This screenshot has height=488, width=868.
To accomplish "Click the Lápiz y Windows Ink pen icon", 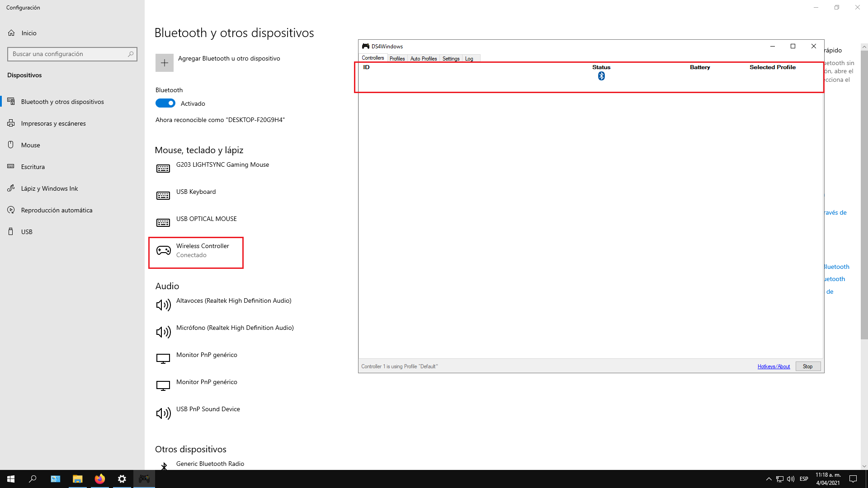I will [11, 188].
